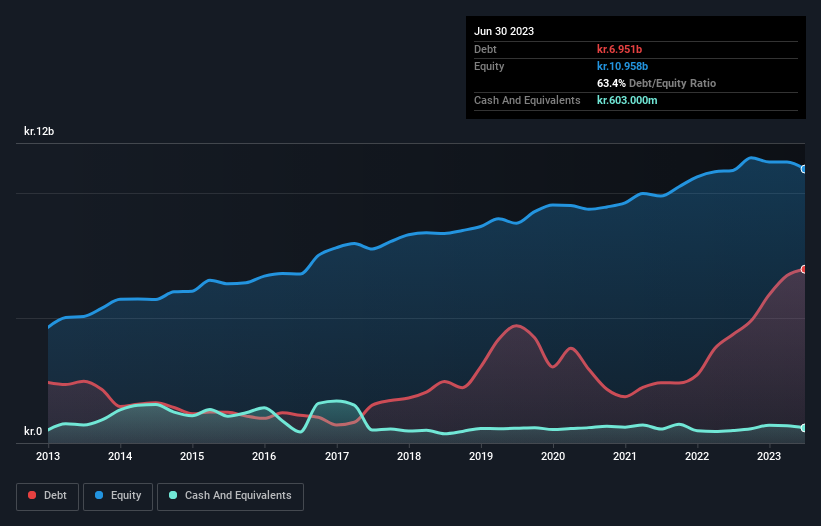Viewport: 821px width, 526px height.
Task: Click Cash And Equivalents label in tooltip
Action: coord(527,100)
